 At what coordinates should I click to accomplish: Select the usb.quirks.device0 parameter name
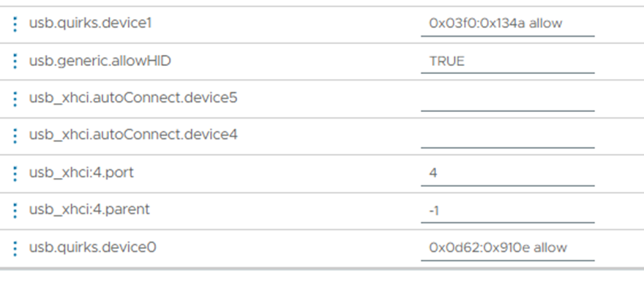coord(92,248)
